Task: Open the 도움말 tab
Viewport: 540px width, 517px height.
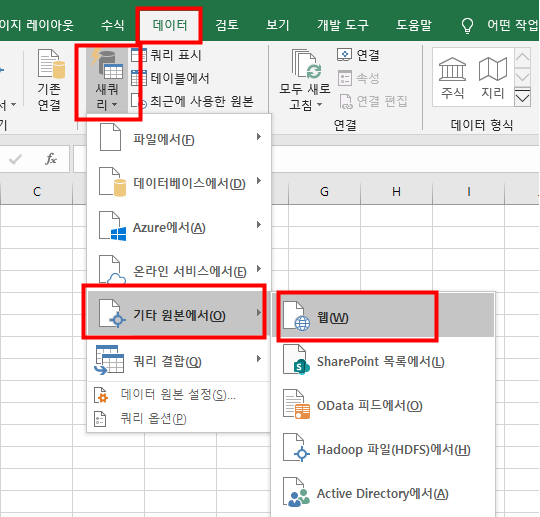Action: coord(414,25)
